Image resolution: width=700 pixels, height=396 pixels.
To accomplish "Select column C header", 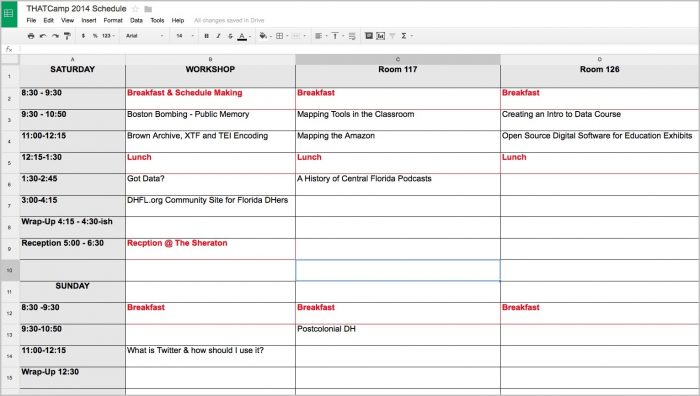I will [398, 59].
